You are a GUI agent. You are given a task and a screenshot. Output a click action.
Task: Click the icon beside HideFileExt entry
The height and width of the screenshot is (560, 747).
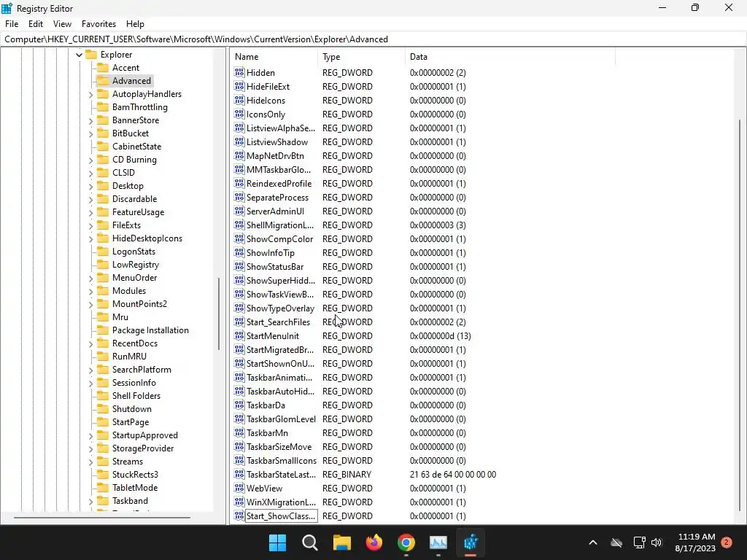coord(239,86)
